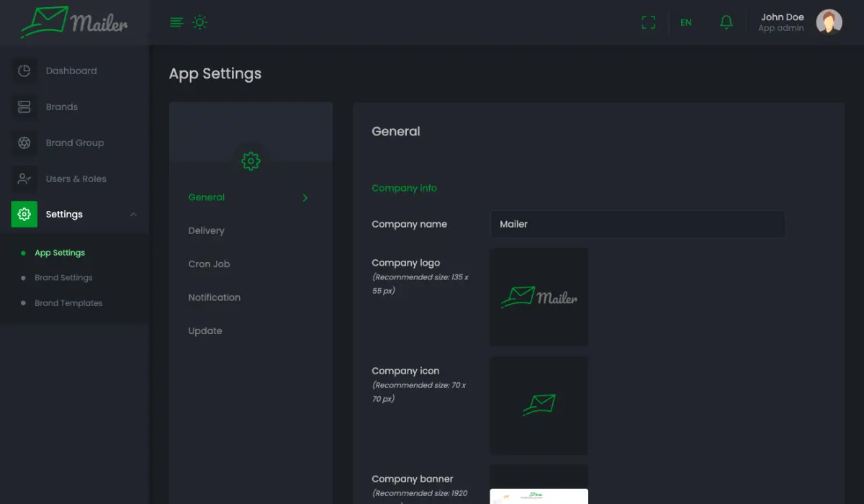Click John Doe's profile avatar
864x504 pixels.
coord(829,22)
